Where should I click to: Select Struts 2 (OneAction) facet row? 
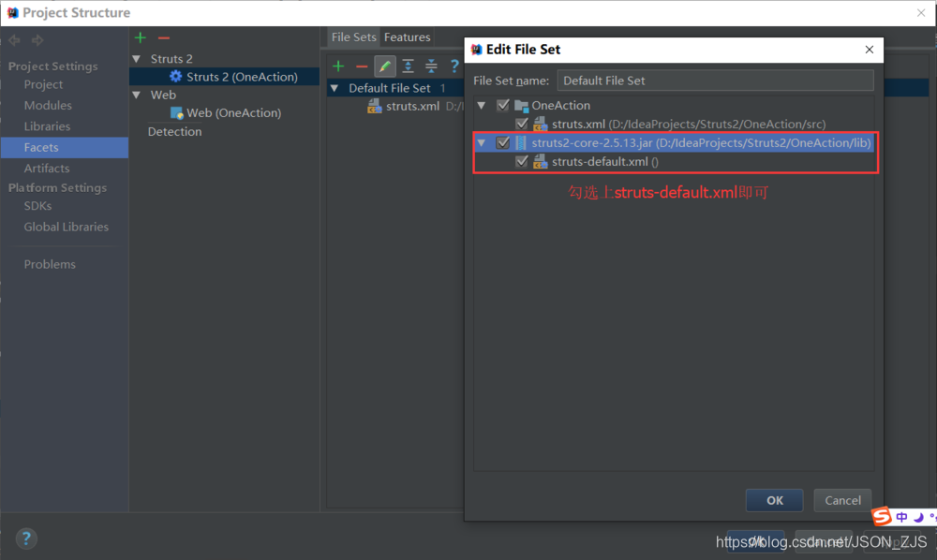(224, 77)
